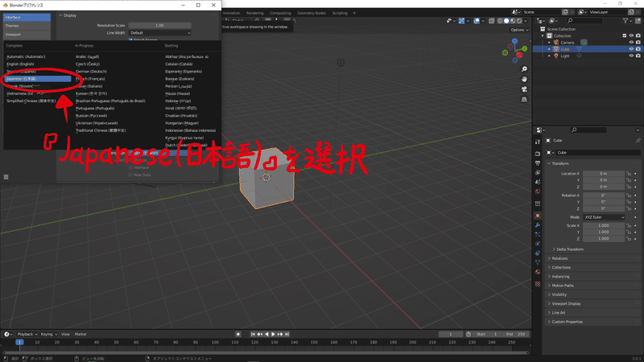Expand the Camera item in outliner
Image resolution: width=644 pixels, height=362 pixels.
(x=550, y=43)
